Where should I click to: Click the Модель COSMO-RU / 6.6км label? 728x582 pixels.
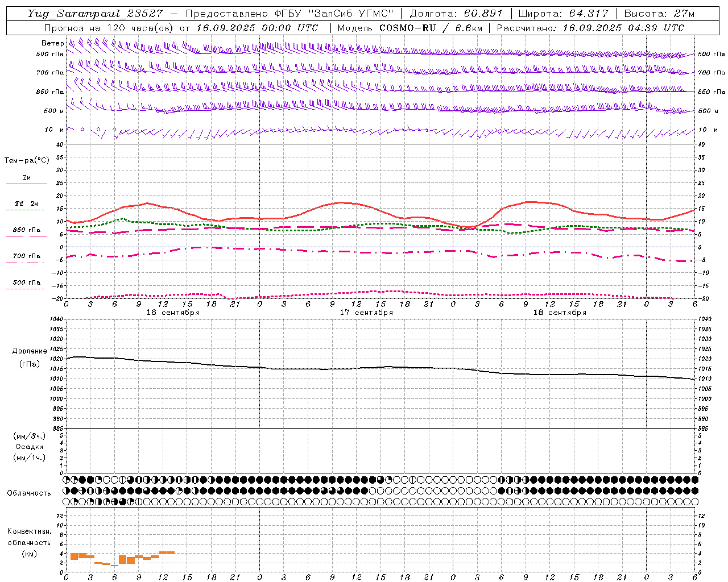tap(409, 28)
